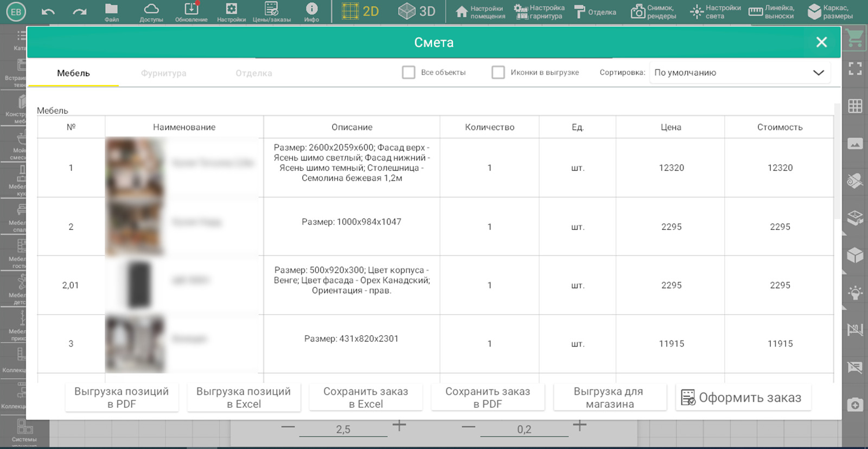This screenshot has width=868, height=449.
Task: Click the first furniture item thumbnail
Action: pyautogui.click(x=135, y=167)
